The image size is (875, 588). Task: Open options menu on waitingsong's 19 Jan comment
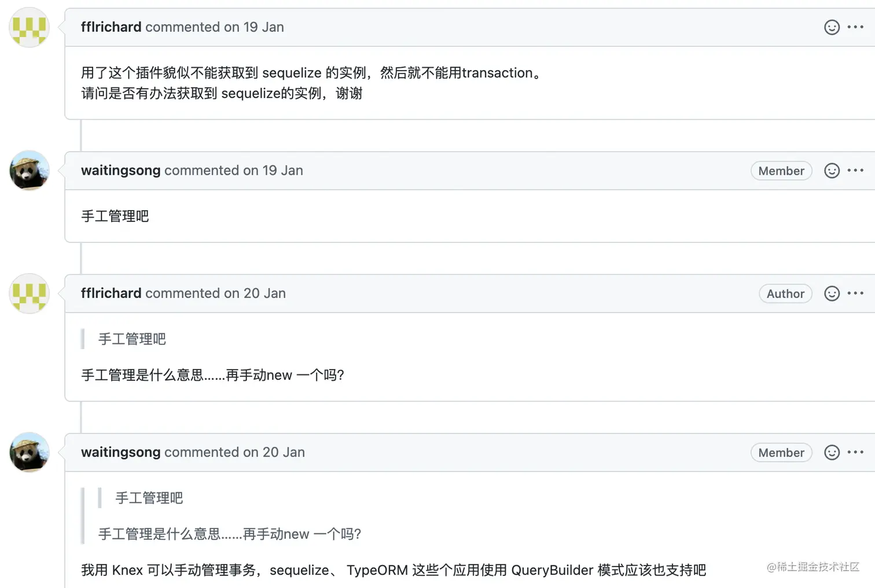pyautogui.click(x=855, y=171)
